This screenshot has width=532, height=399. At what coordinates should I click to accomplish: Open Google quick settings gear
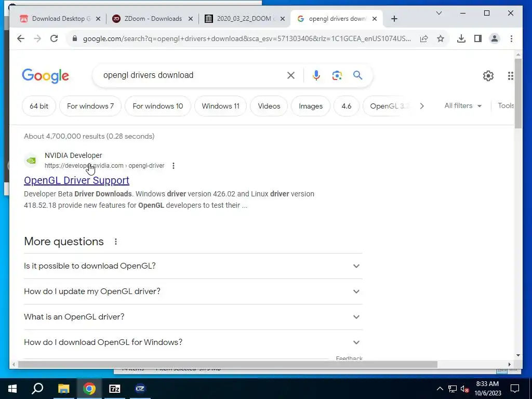tap(488, 76)
